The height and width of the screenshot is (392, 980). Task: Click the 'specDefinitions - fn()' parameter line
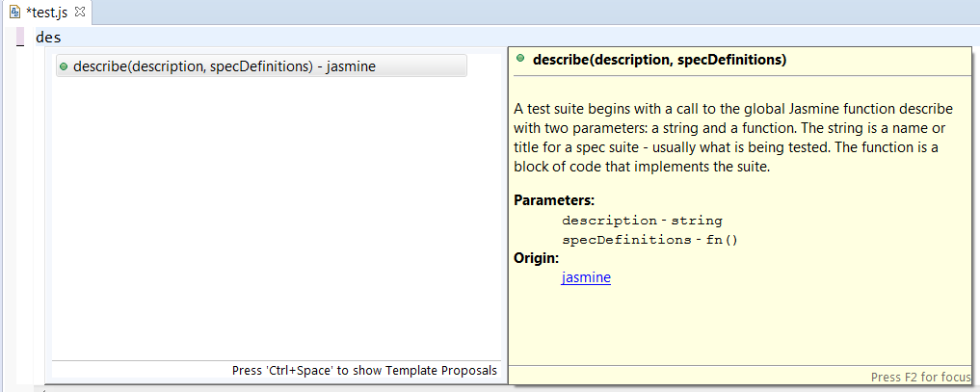coord(650,239)
